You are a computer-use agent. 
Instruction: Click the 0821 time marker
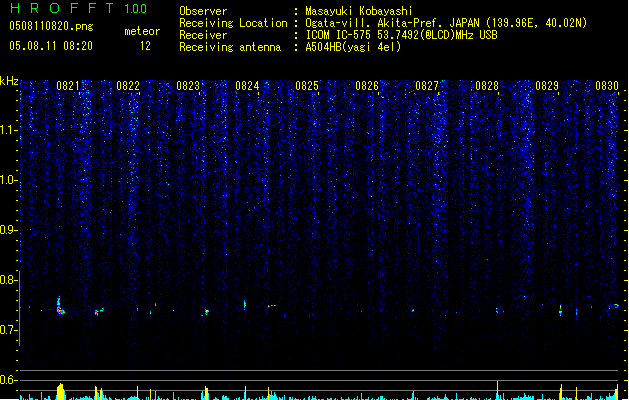tap(67, 86)
